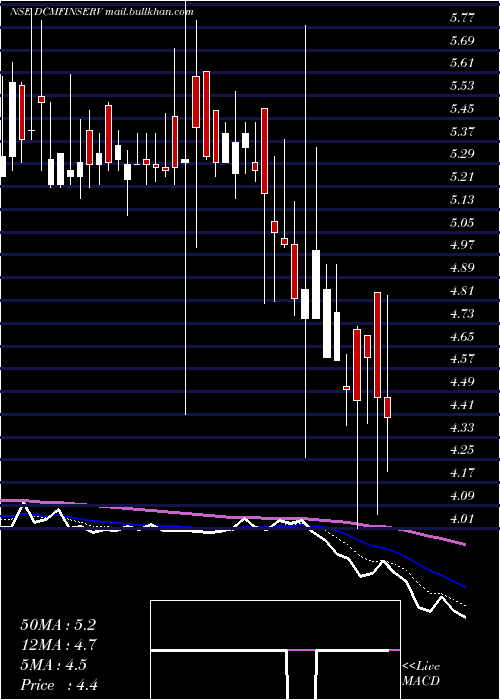Click the last red candlestick near 4.41
Image resolution: width=500 pixels, height=700 pixels.
388,407
